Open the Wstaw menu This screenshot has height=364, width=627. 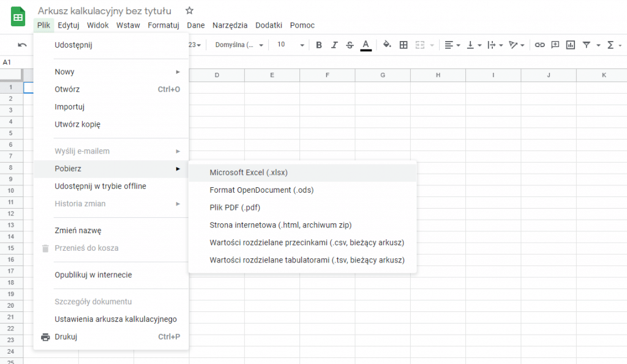tap(128, 25)
